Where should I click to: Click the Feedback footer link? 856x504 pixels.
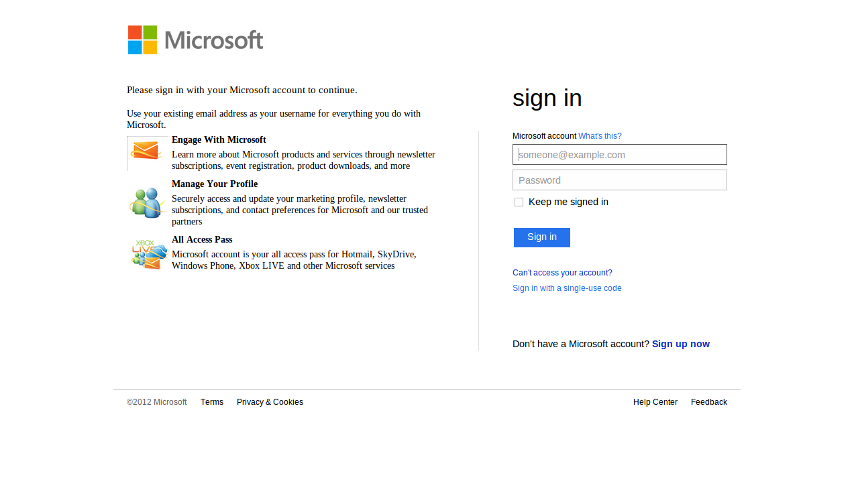(x=709, y=402)
